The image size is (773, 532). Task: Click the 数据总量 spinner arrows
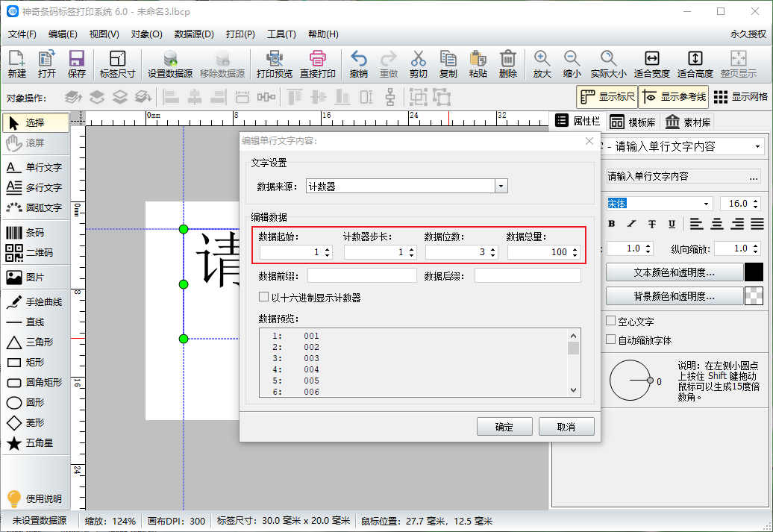tap(575, 252)
